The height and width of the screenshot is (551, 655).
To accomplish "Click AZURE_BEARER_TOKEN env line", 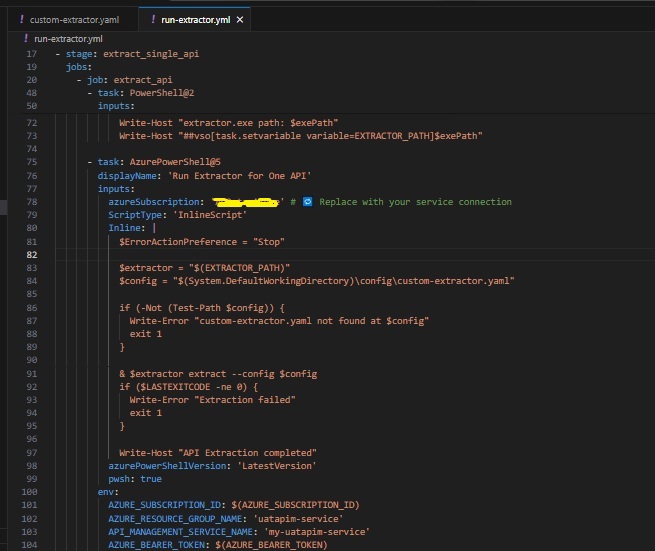I will pos(218,545).
